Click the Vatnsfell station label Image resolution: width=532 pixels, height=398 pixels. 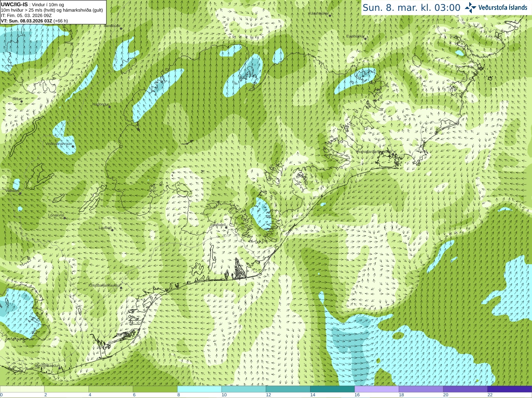click(12, 191)
